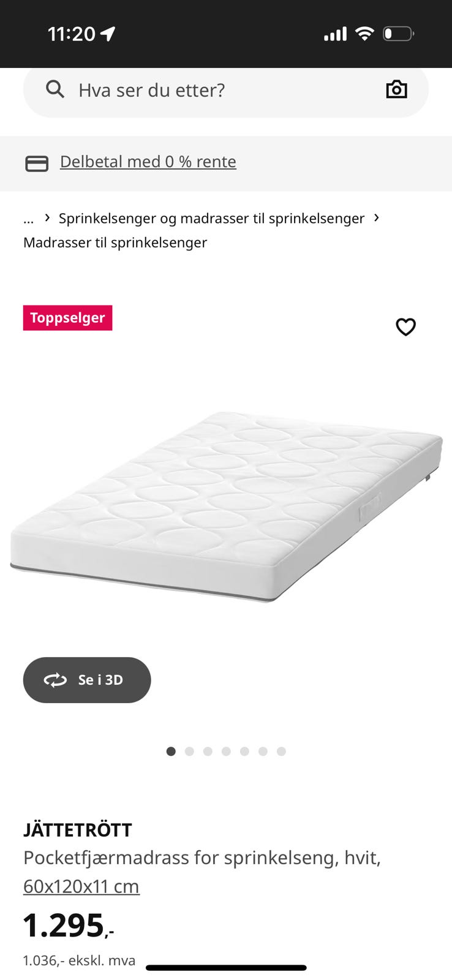Tap the cellular signal bars icon
Screen dimensions: 452x980
tap(335, 34)
